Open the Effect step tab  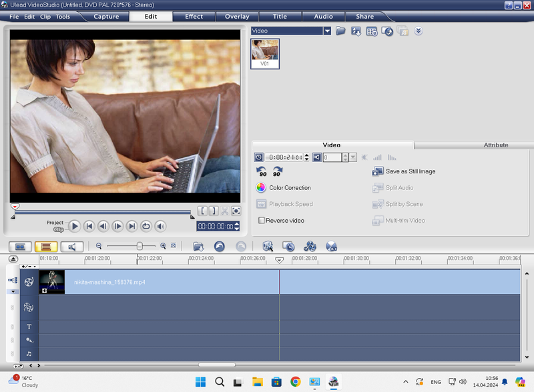click(x=194, y=16)
